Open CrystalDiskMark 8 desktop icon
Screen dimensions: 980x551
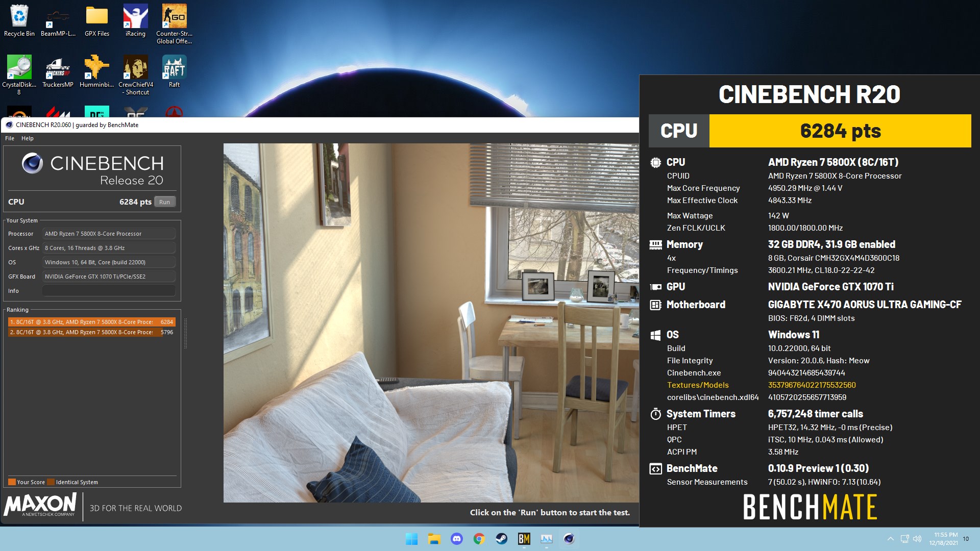pos(19,75)
